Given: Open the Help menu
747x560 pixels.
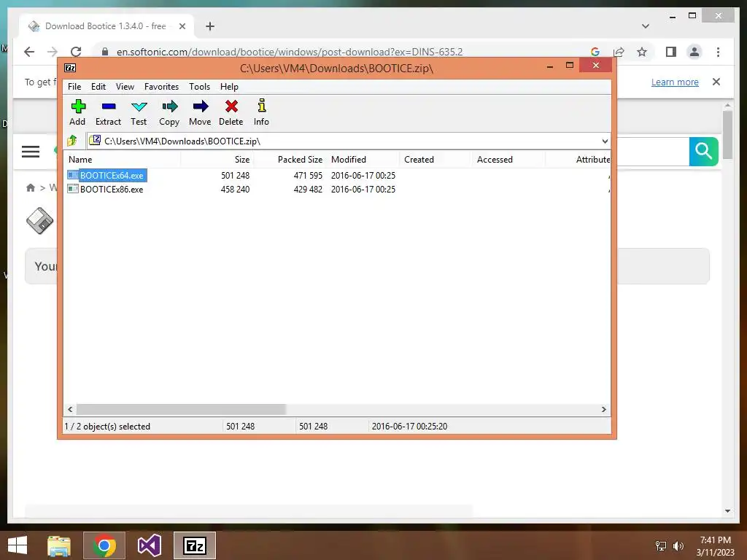Looking at the screenshot, I should point(229,87).
